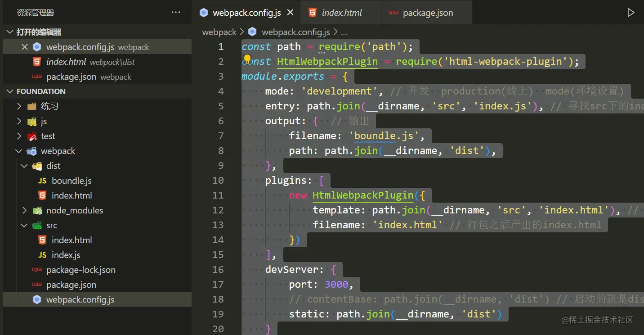
Task: Click line number 10 in the gutter
Action: coord(218,180)
